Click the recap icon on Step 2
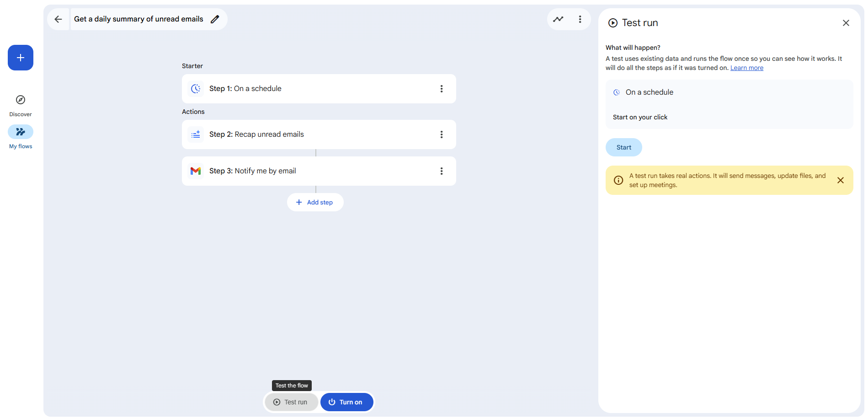The image size is (868, 419). pos(196,134)
